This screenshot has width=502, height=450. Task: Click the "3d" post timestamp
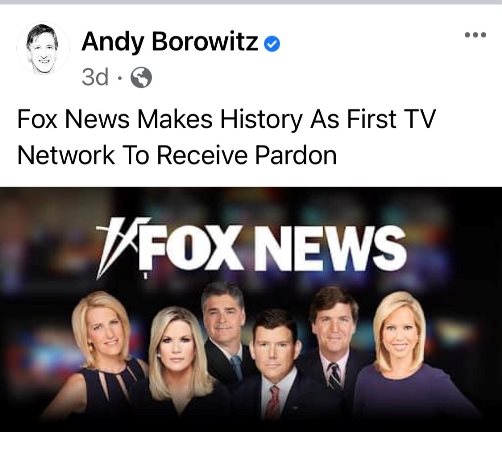tap(95, 77)
